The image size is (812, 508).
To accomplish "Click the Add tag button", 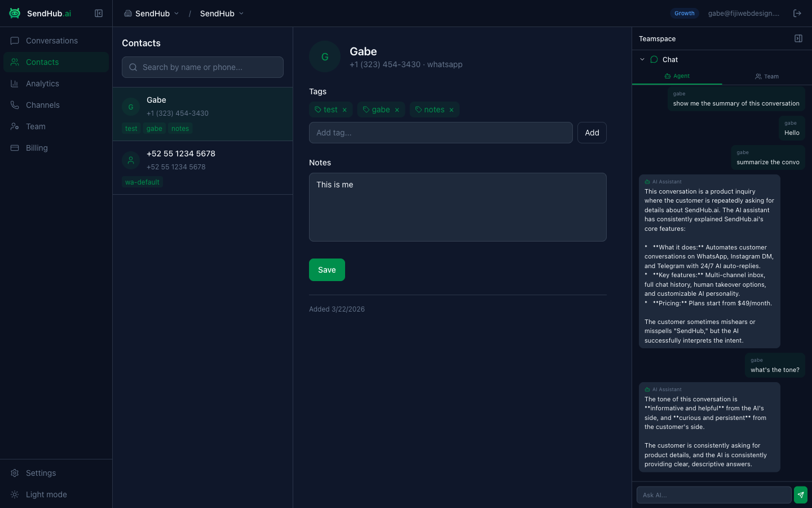I will click(x=592, y=133).
